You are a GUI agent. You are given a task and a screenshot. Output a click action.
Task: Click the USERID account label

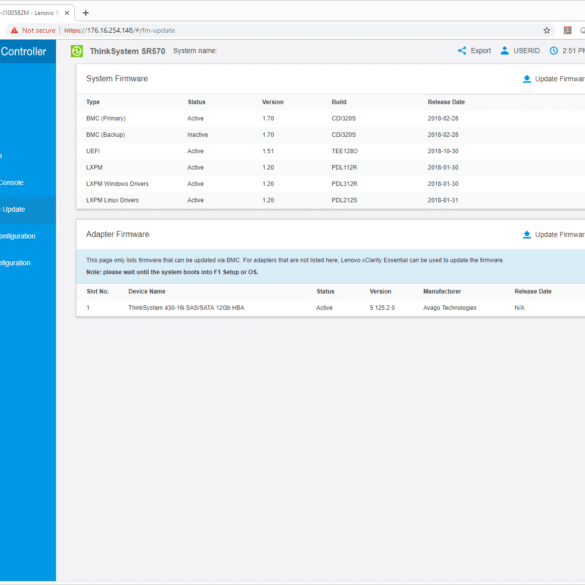click(x=526, y=51)
